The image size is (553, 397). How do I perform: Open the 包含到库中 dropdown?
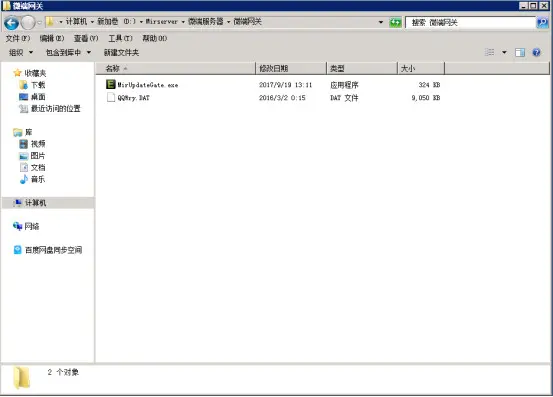tap(68, 53)
